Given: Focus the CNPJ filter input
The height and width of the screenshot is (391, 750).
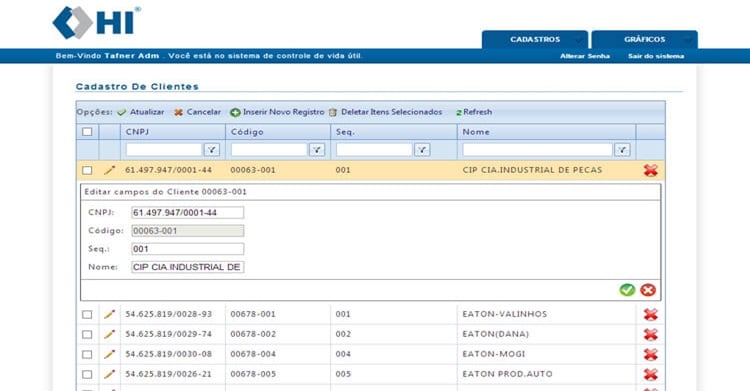Looking at the screenshot, I should (x=164, y=150).
